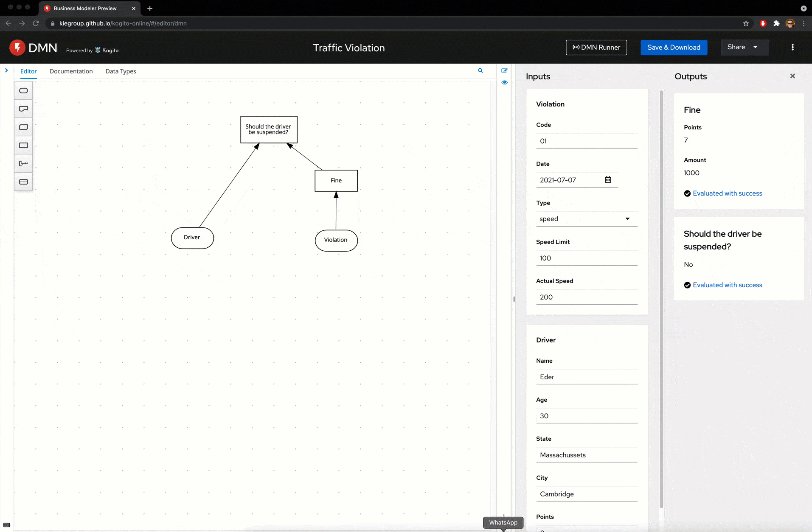The image size is (812, 532).
Task: Click the search magnifier icon in editor
Action: [x=480, y=71]
